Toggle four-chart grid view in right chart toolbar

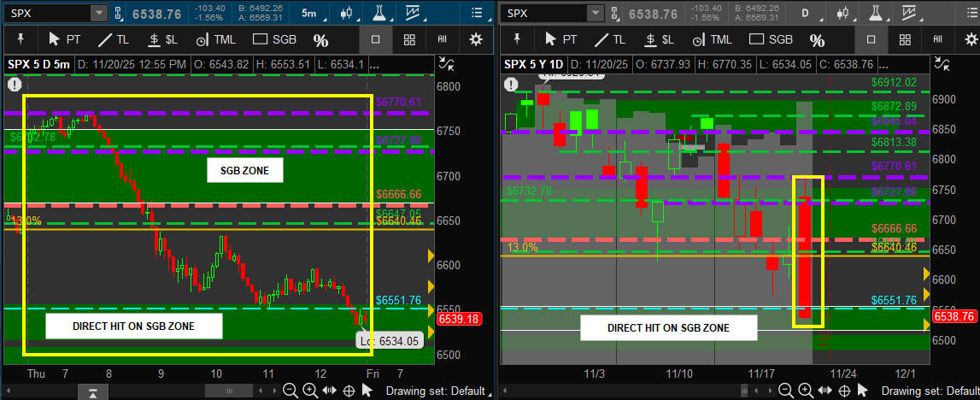[906, 40]
